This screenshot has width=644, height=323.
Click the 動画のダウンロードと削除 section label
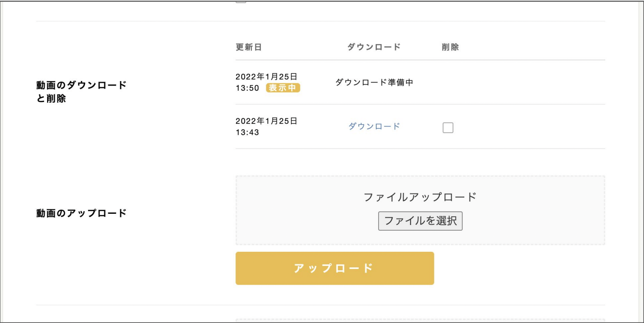click(81, 92)
